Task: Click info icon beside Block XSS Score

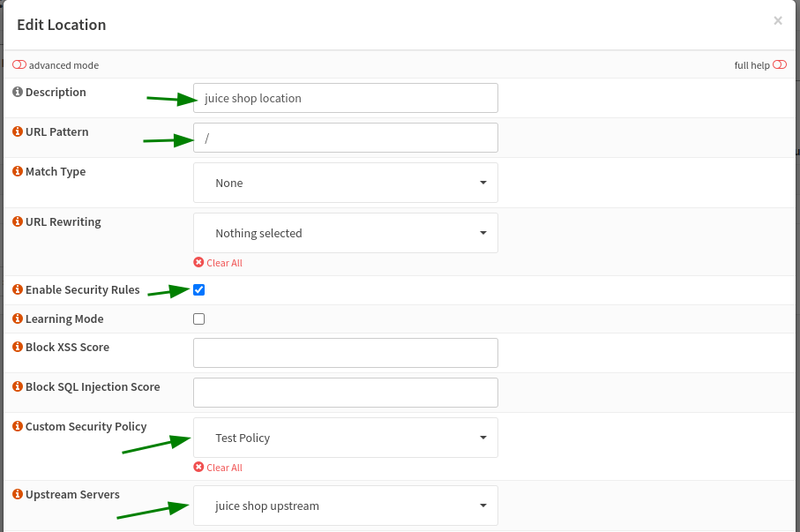Action: click(x=17, y=347)
